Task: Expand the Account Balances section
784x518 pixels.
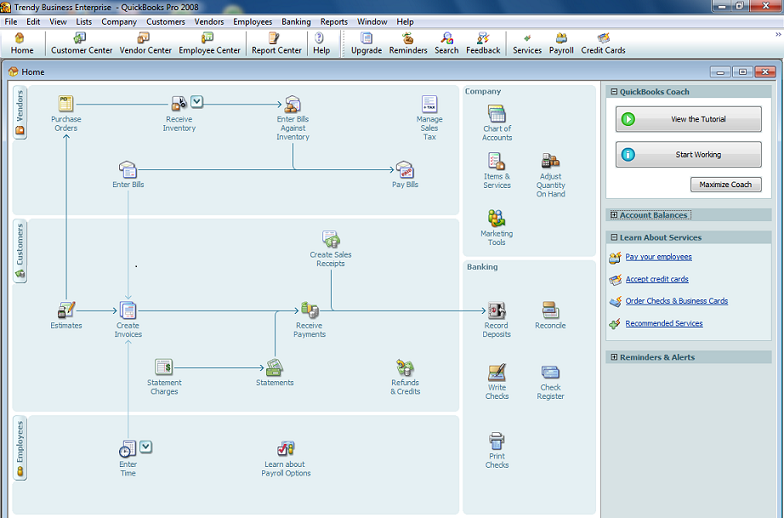Action: (614, 215)
